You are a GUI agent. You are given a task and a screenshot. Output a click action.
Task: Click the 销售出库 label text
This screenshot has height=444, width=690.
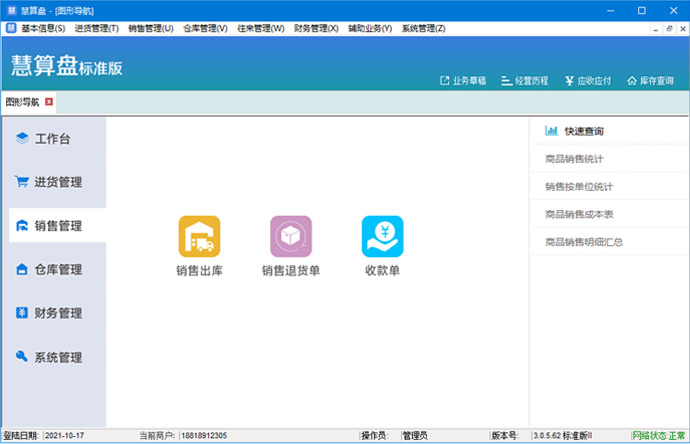[x=199, y=270]
